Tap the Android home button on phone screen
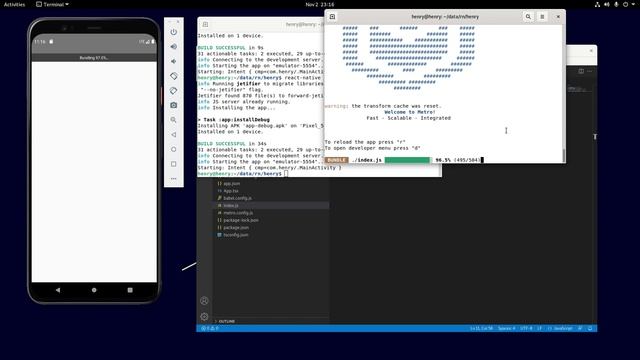 tap(94, 290)
